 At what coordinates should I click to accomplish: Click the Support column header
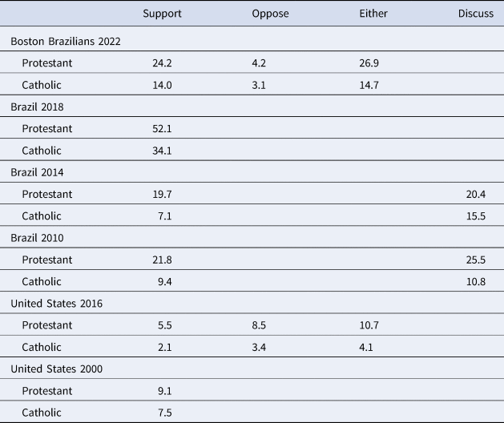click(162, 14)
